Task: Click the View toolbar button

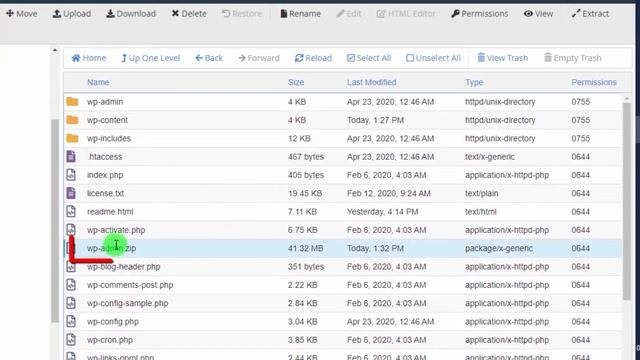Action: pyautogui.click(x=538, y=14)
